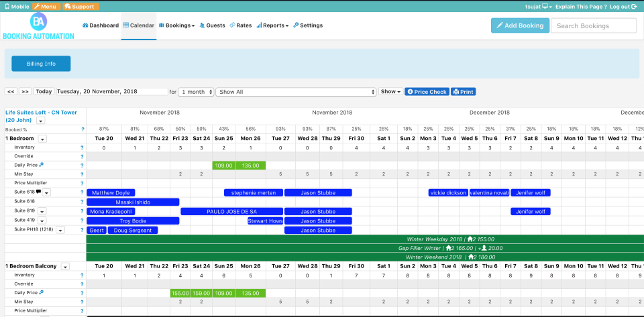Click Explain This Page link
Viewport: 644px width, 317px height.
[x=581, y=7]
